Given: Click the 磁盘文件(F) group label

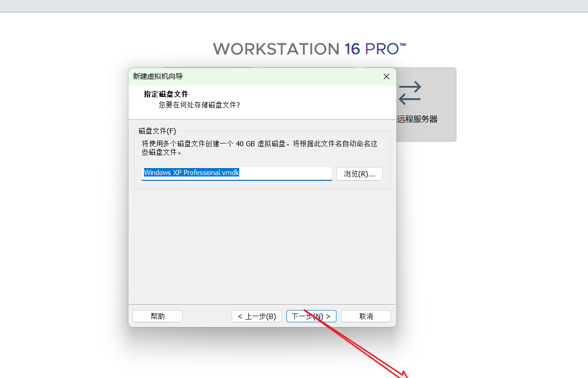Looking at the screenshot, I should tap(157, 131).
